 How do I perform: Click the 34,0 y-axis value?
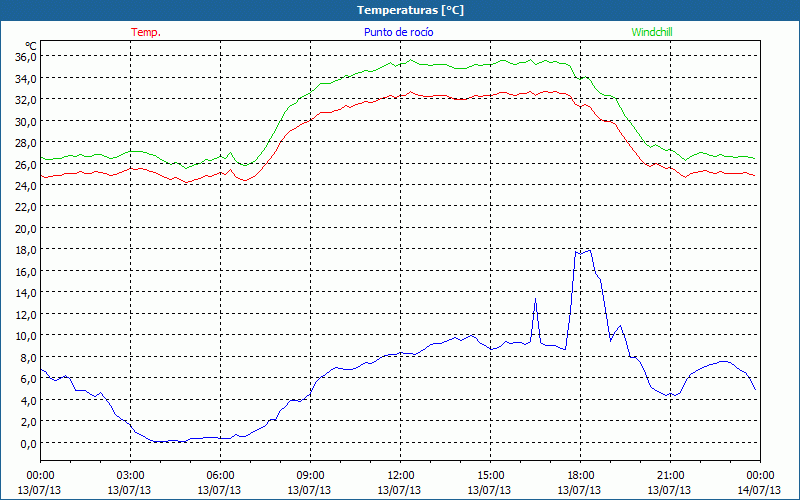(26, 78)
